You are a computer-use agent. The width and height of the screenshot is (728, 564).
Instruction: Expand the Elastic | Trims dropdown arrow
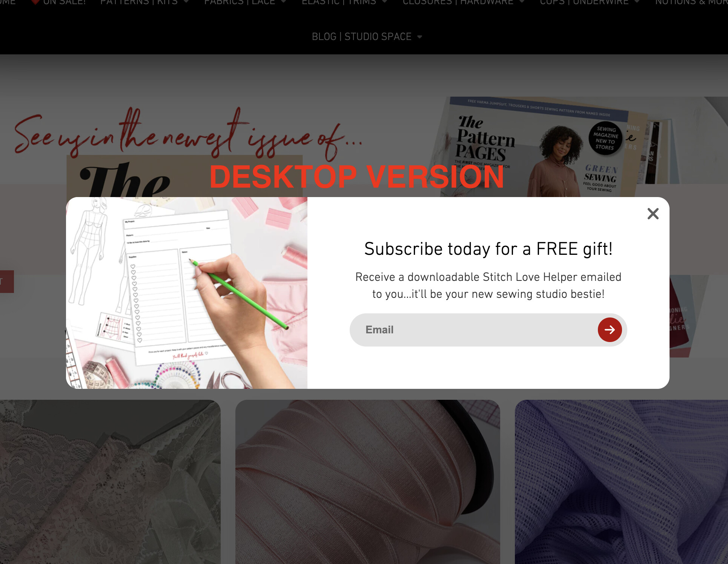click(x=384, y=2)
